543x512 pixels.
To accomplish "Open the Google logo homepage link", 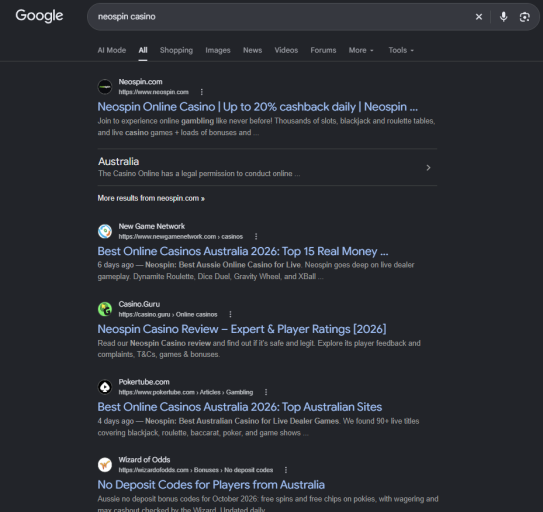I will (x=39, y=16).
